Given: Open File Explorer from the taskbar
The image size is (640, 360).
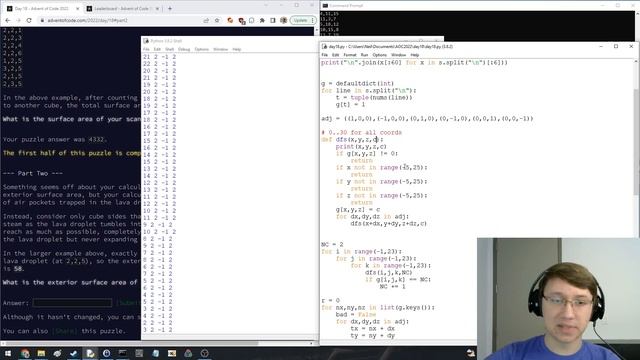Looking at the screenshot, I should click(41, 353).
